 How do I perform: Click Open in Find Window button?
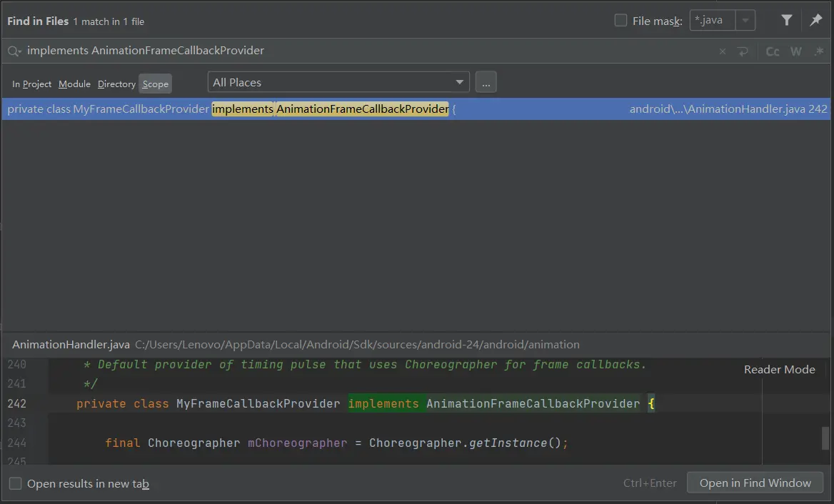point(755,483)
